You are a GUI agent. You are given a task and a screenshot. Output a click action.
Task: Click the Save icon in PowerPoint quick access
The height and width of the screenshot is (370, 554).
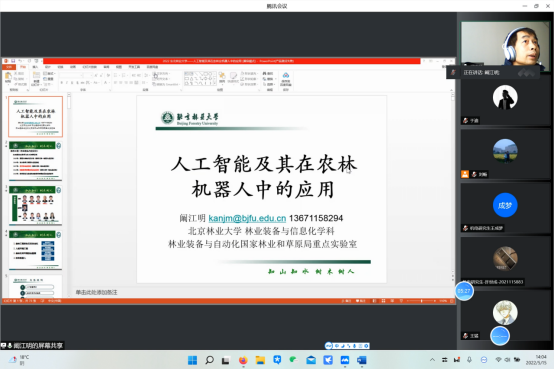tap(13, 61)
